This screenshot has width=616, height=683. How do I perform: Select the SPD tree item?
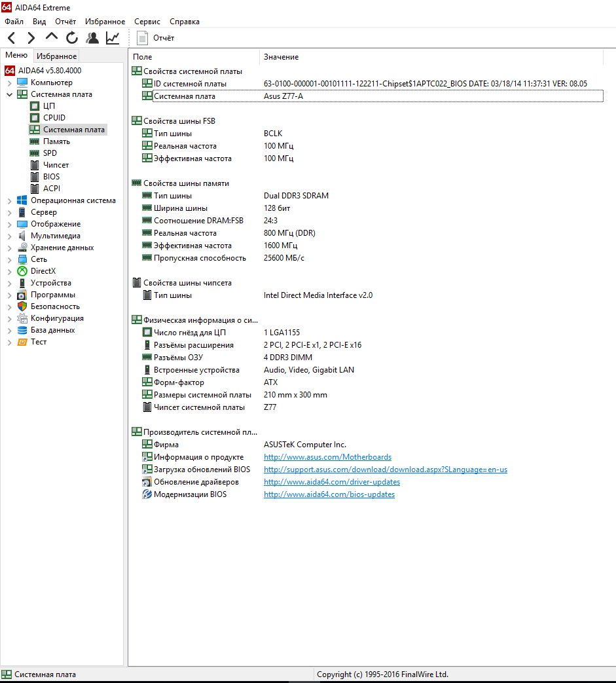[50, 153]
